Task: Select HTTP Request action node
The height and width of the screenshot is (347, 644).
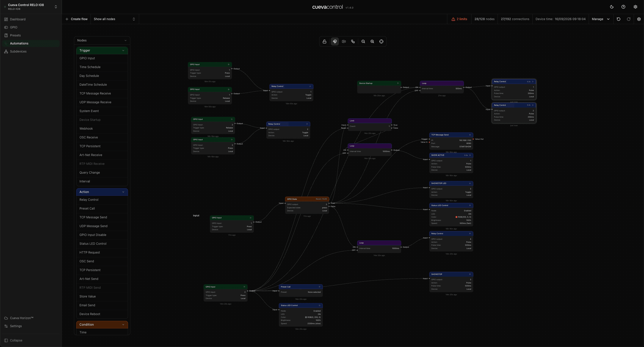Action: pyautogui.click(x=102, y=253)
